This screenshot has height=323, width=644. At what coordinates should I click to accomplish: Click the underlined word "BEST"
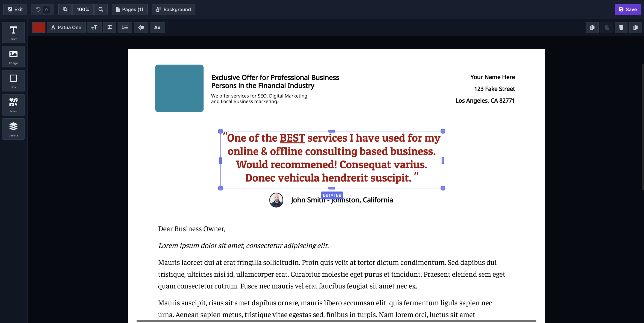[292, 138]
